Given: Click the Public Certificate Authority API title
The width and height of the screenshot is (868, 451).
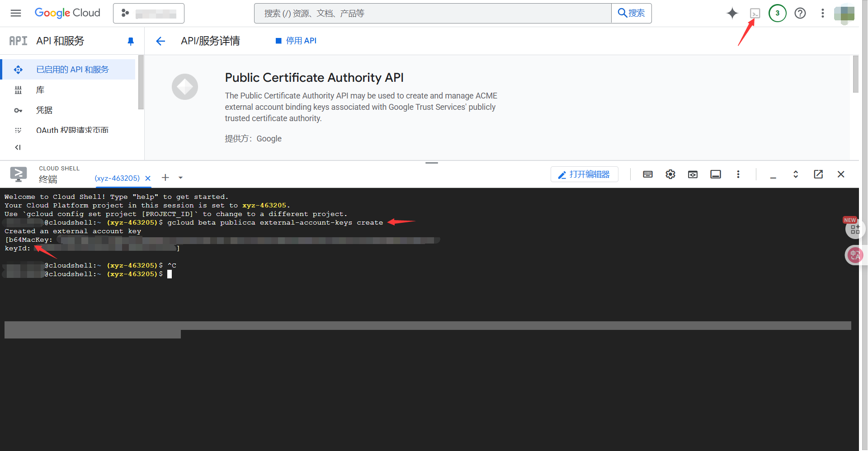Looking at the screenshot, I should [x=314, y=78].
